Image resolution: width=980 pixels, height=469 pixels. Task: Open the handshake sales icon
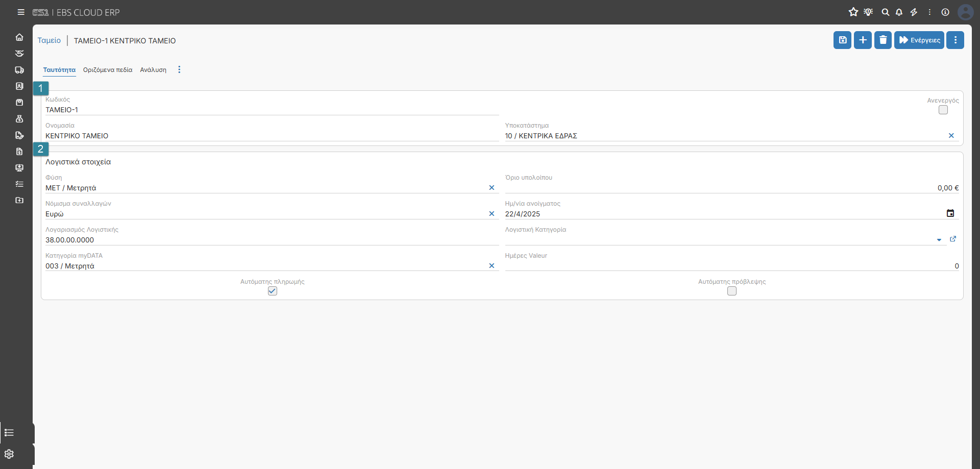pos(19,54)
